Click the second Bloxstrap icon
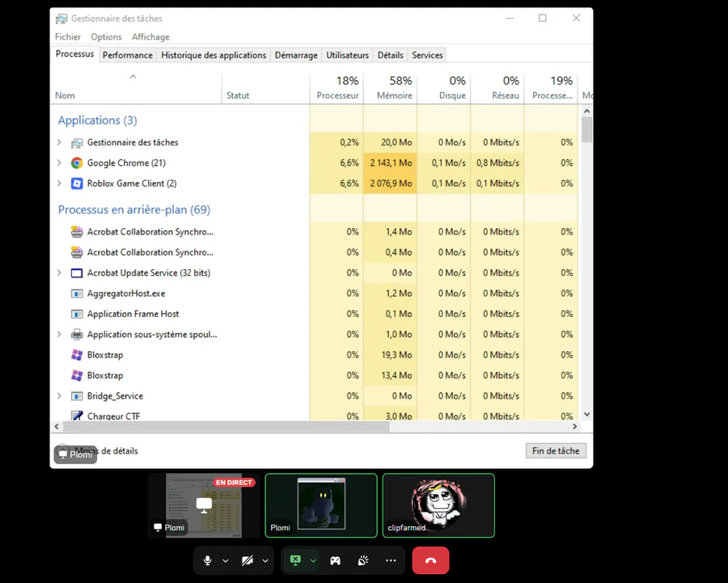Viewport: 728px width, 583px height. (77, 375)
